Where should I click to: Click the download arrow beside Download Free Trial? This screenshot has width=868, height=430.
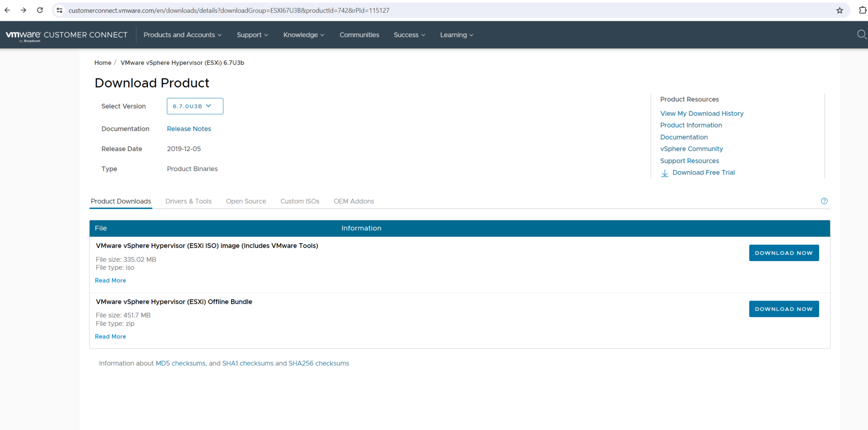pos(665,173)
